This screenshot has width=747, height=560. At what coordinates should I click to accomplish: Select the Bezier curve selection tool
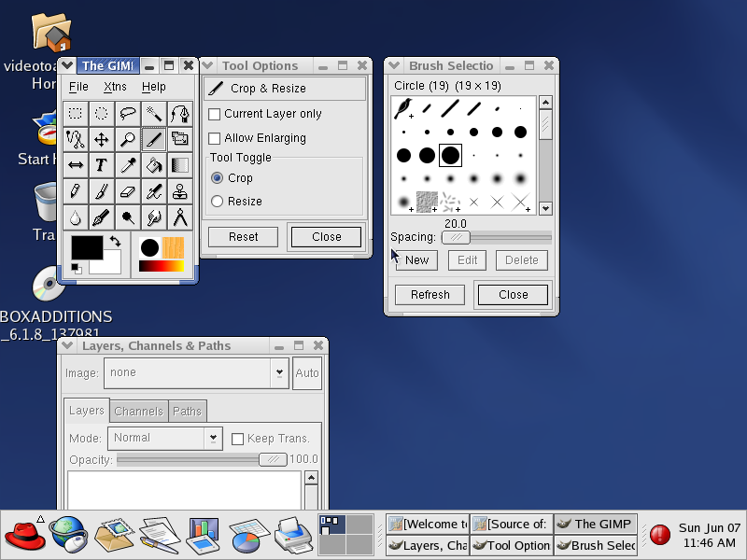(180, 113)
